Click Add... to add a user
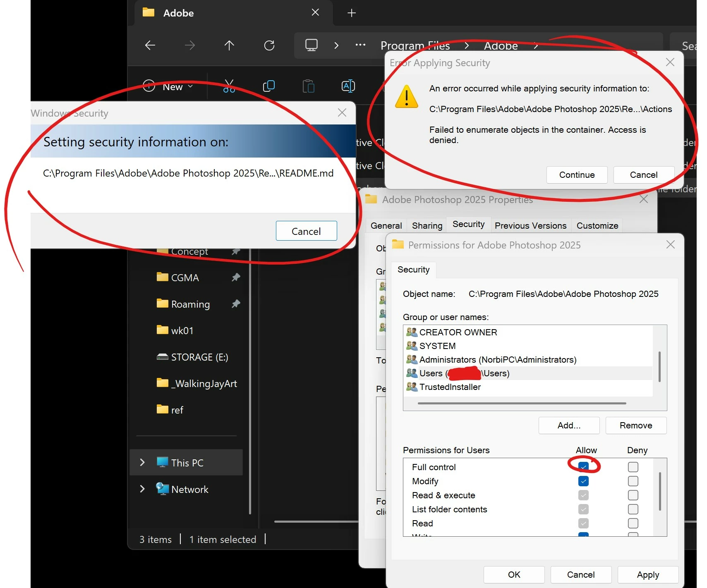This screenshot has width=707, height=588. (x=569, y=425)
